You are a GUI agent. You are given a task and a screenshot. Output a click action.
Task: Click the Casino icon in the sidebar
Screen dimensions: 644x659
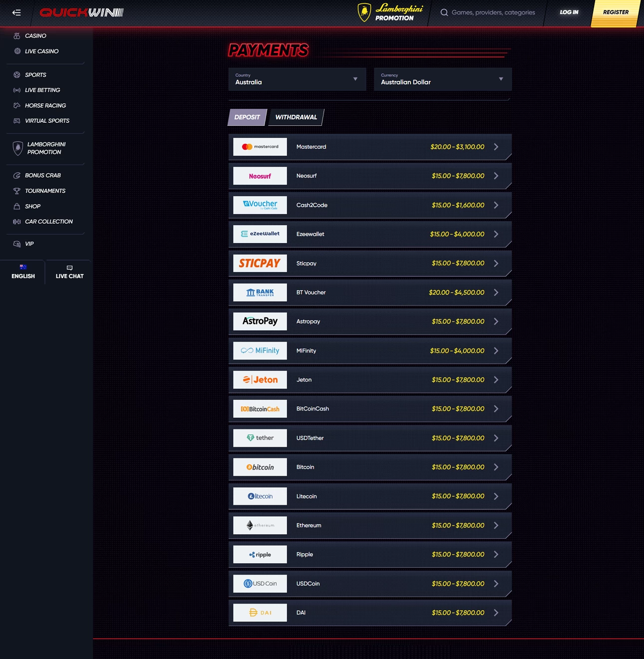coord(17,36)
